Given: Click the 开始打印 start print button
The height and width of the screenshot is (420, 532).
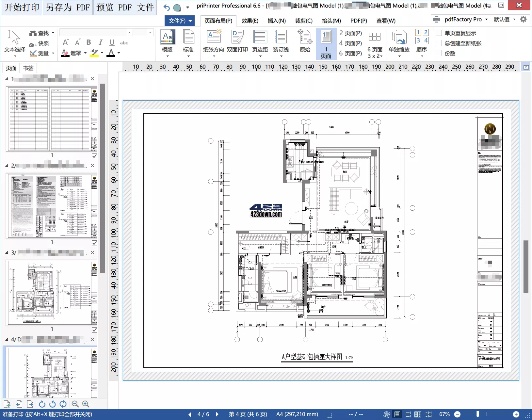Looking at the screenshot, I should pyautogui.click(x=22, y=8).
